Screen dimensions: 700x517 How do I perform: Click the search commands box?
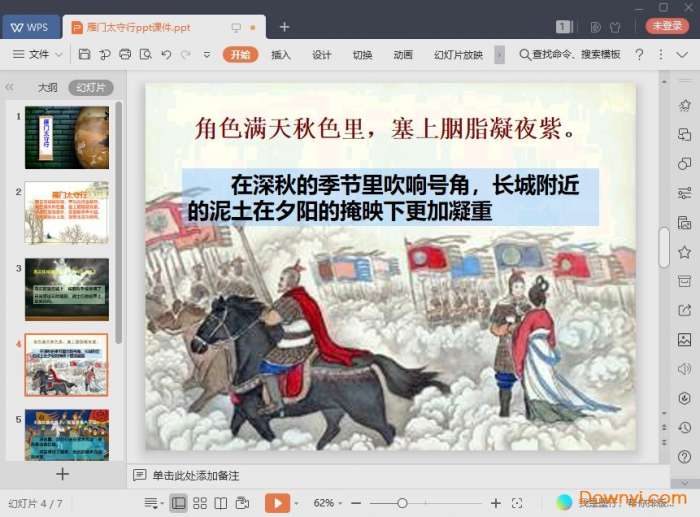click(570, 54)
